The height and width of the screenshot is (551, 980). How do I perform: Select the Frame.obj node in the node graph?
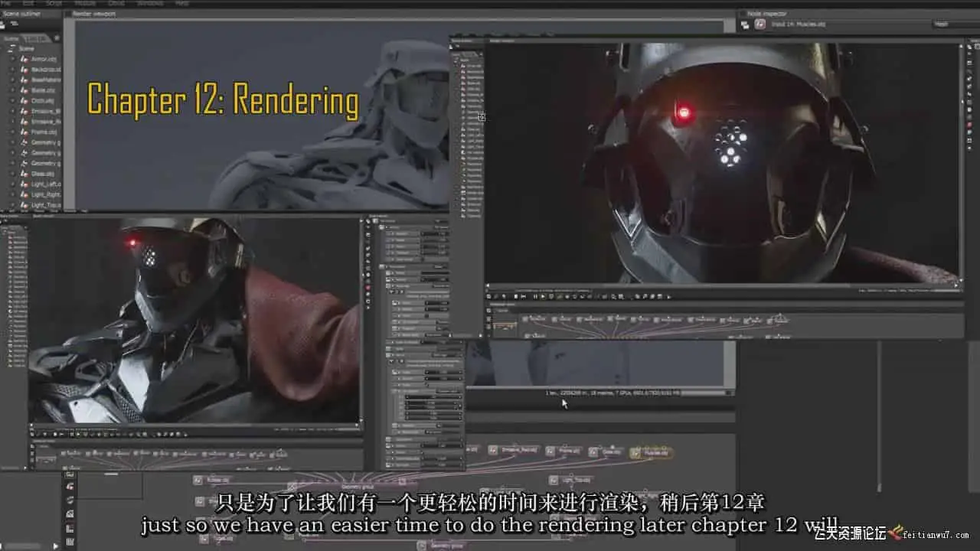(x=566, y=452)
